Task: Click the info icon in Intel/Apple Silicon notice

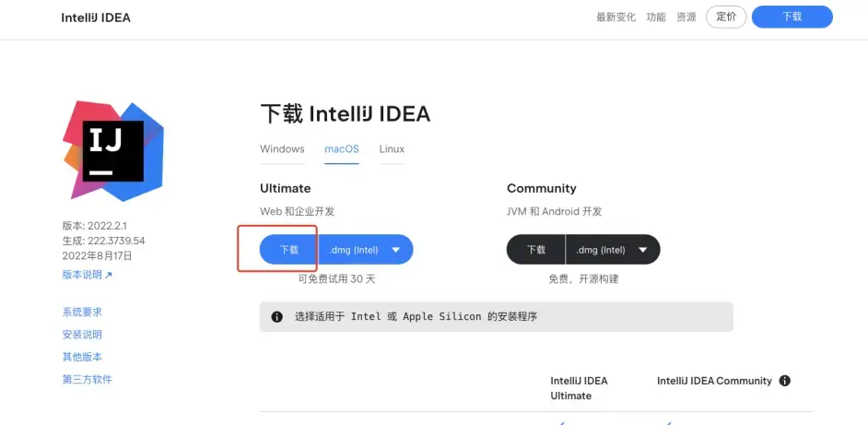Action: pyautogui.click(x=276, y=317)
